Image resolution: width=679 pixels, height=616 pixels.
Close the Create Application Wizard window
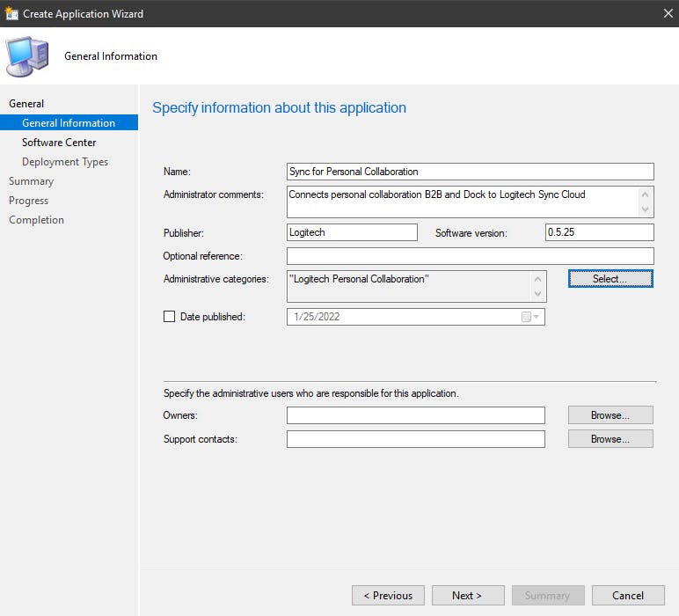pyautogui.click(x=668, y=13)
